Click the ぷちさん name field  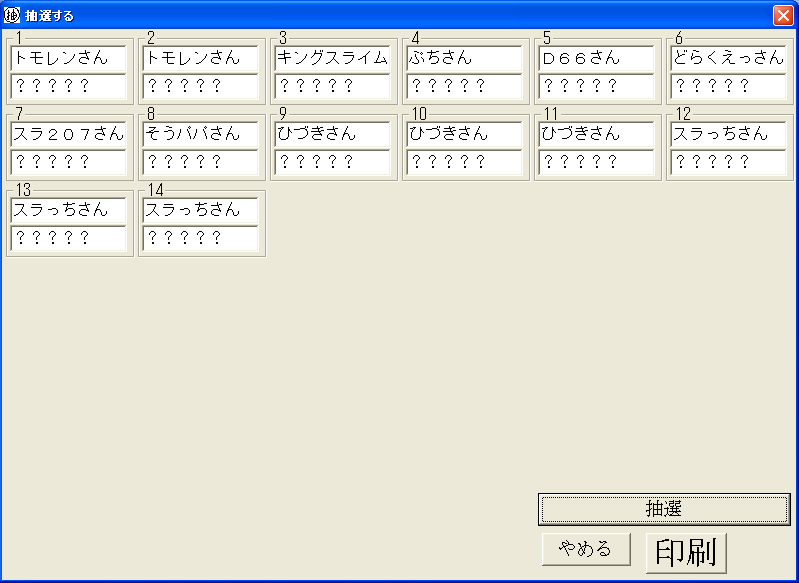click(464, 58)
